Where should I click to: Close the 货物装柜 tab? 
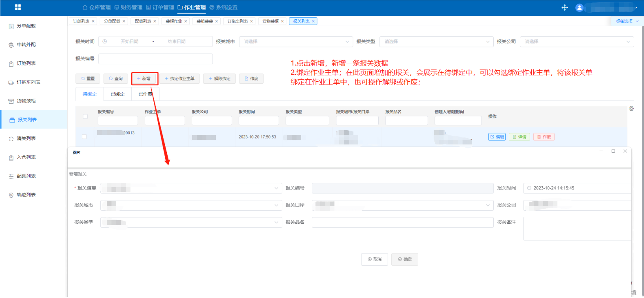282,21
